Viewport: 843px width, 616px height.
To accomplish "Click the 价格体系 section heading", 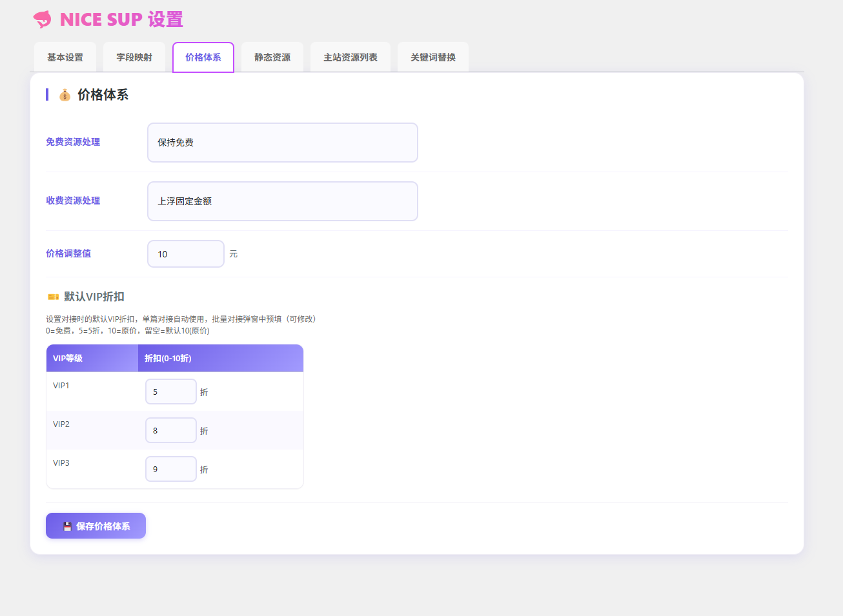I will coord(103,95).
